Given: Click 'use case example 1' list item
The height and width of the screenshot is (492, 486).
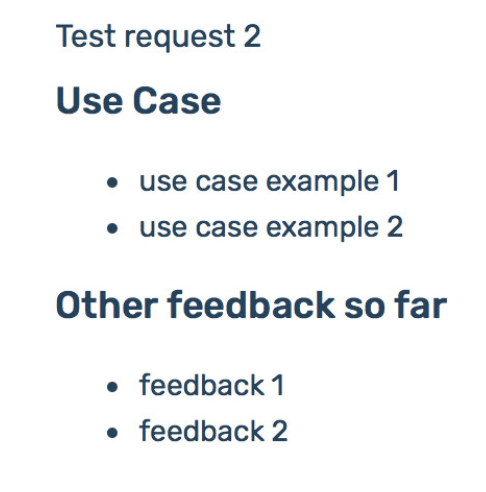Looking at the screenshot, I should (x=269, y=183).
